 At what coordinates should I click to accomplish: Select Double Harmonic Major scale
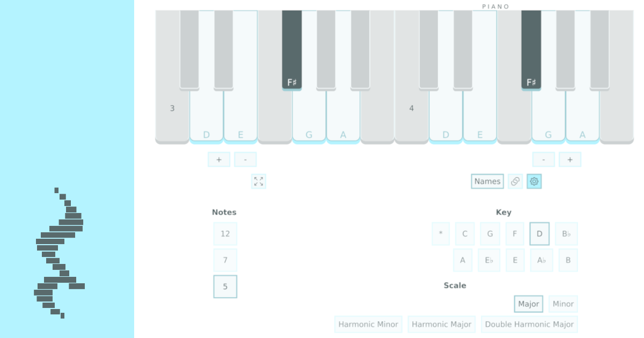click(530, 324)
